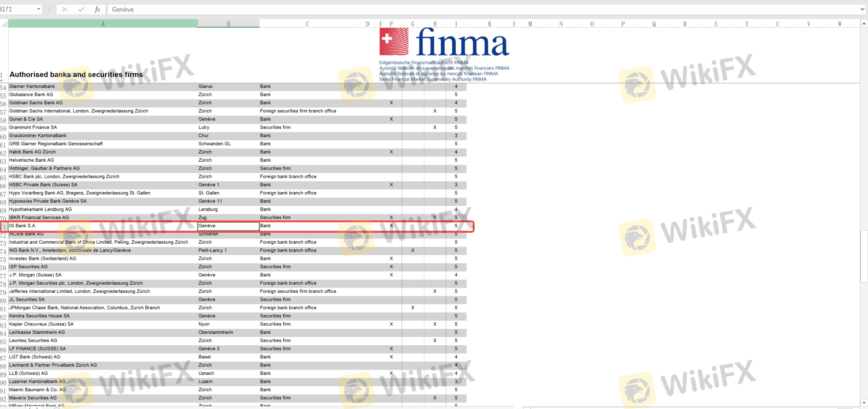Screen dimensions: 868x409
Task: Click the Select All corner triangle
Action: (4, 24)
